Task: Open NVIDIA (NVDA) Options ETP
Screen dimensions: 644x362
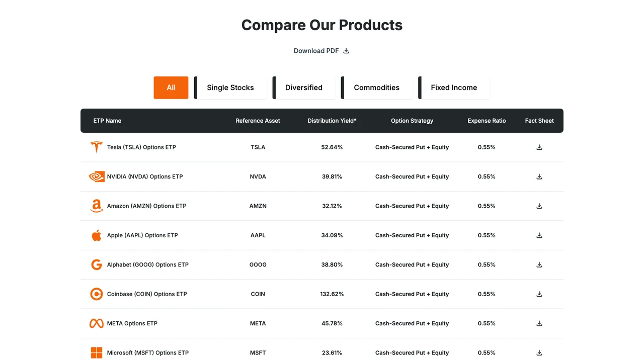Action: pos(145,176)
